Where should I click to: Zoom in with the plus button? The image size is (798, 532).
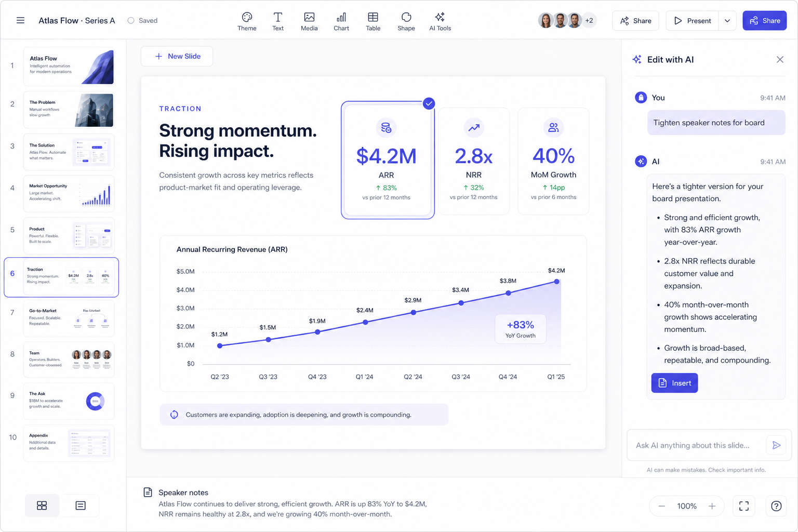click(x=712, y=506)
